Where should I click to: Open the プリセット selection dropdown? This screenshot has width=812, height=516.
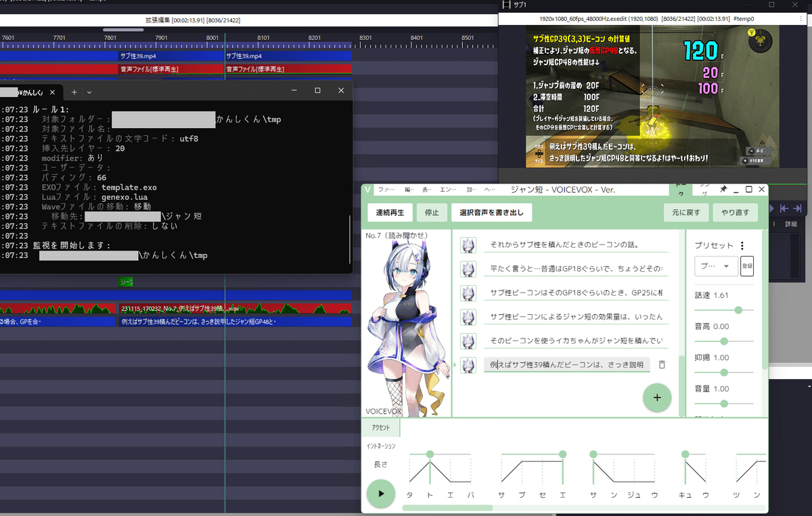(x=716, y=266)
